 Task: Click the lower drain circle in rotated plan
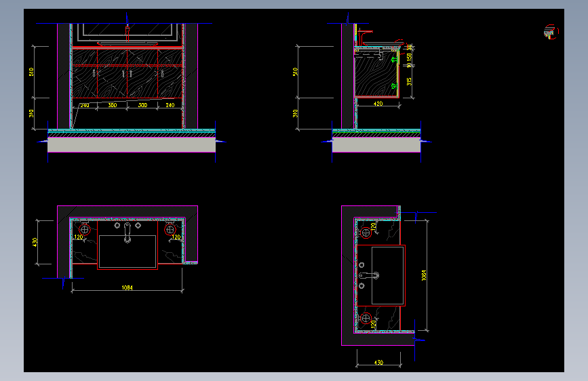tap(366, 319)
